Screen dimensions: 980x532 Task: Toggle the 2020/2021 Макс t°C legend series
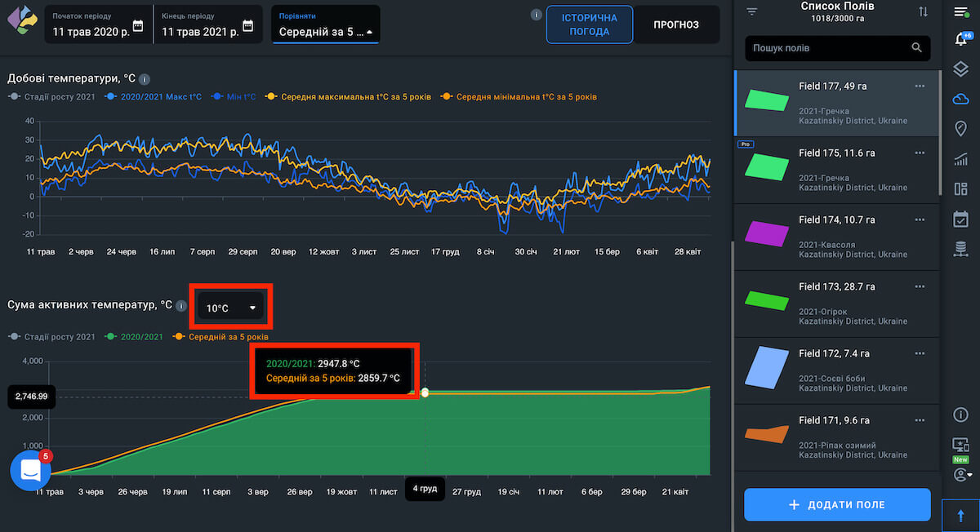click(160, 96)
